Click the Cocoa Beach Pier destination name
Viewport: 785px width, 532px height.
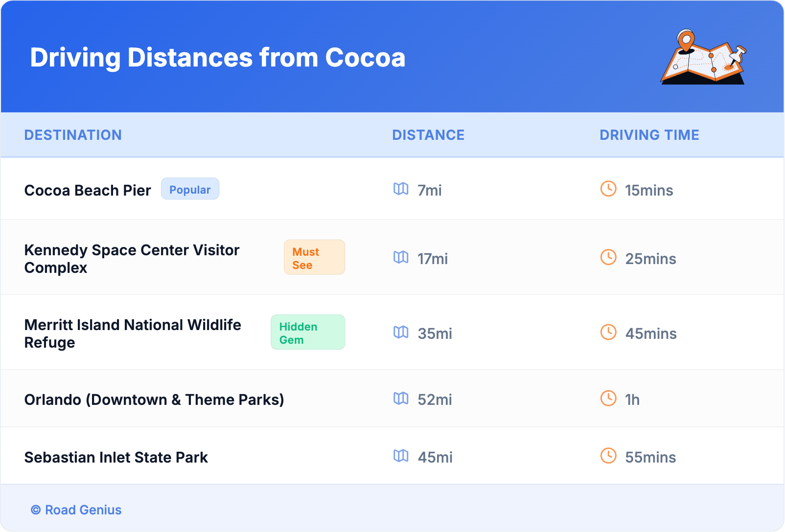coord(88,190)
